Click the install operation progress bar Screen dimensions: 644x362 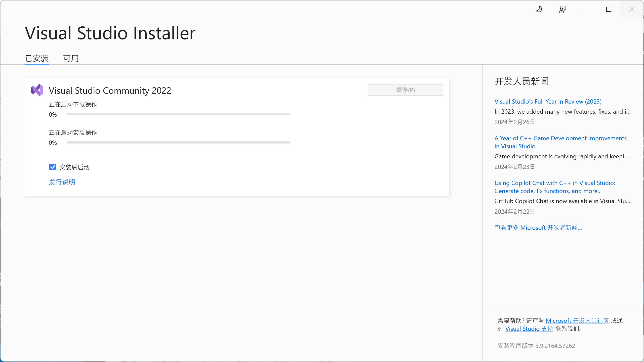pos(178,142)
